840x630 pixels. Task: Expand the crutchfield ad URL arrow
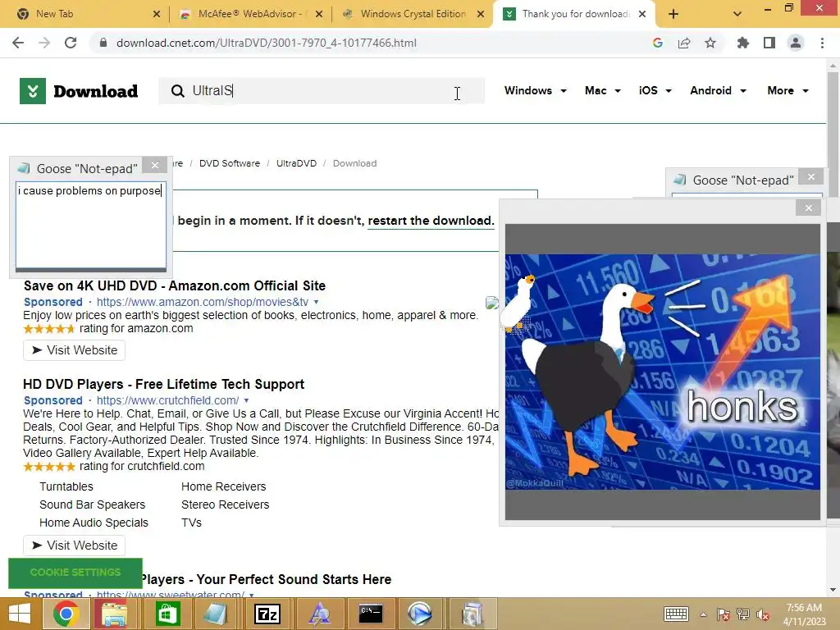point(246,400)
